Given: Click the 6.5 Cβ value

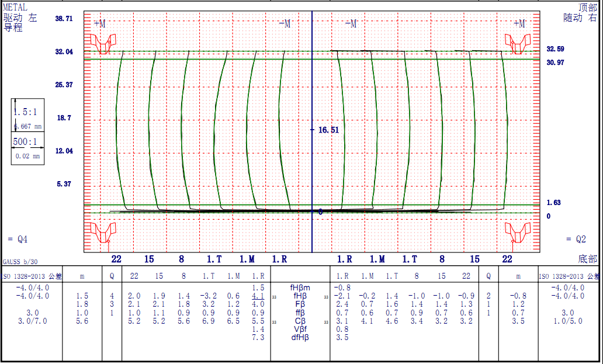Looking at the screenshot, I should (233, 321).
